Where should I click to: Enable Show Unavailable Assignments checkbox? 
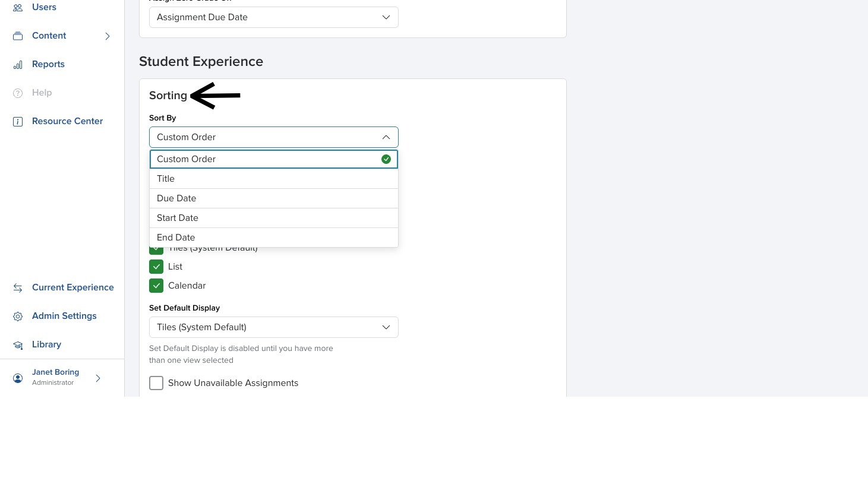click(x=156, y=383)
